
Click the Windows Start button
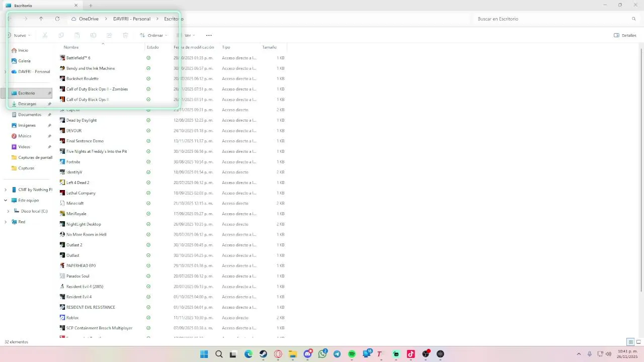point(204,354)
